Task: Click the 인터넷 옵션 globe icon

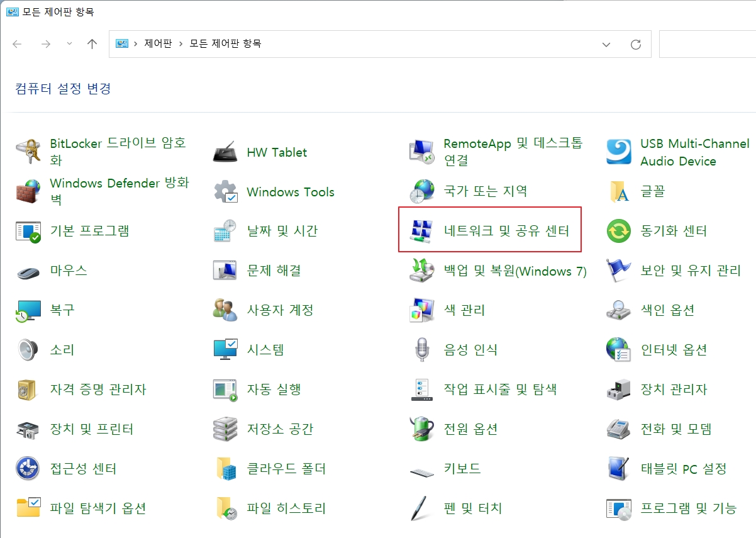Action: (x=619, y=349)
